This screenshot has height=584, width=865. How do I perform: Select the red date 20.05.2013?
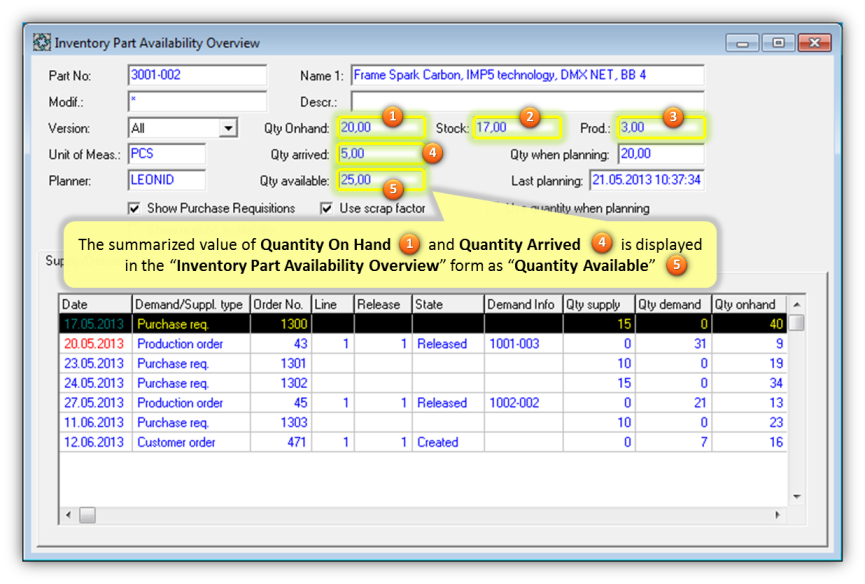(94, 344)
